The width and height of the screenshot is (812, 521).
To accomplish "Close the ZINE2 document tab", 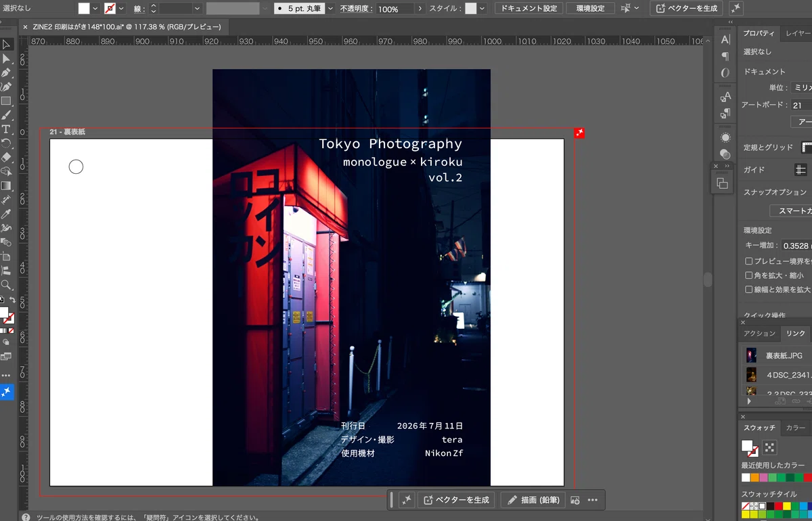I will (25, 27).
